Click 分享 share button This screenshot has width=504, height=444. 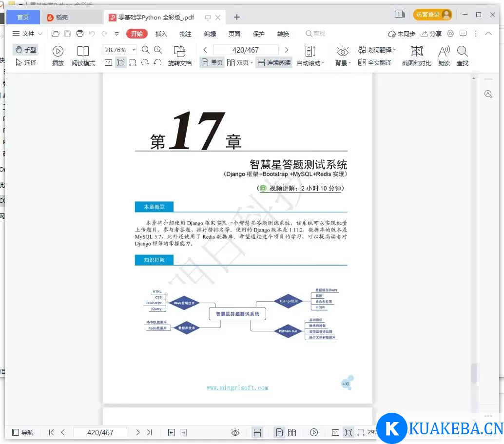tap(431, 34)
